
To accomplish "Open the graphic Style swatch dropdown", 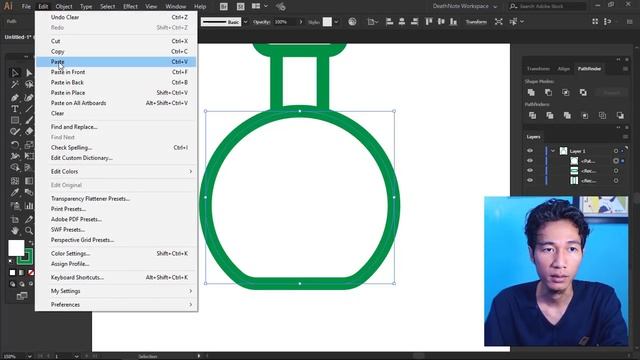I will (x=336, y=22).
